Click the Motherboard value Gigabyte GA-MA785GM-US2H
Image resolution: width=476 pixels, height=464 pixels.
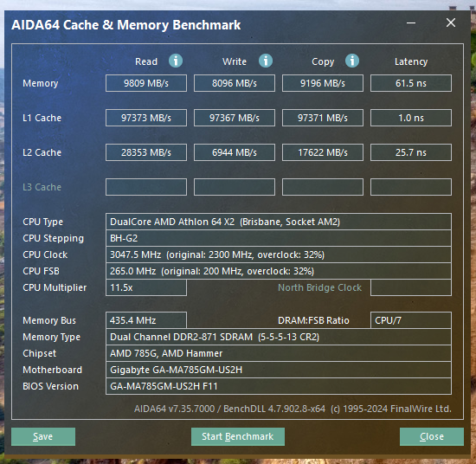coord(279,370)
